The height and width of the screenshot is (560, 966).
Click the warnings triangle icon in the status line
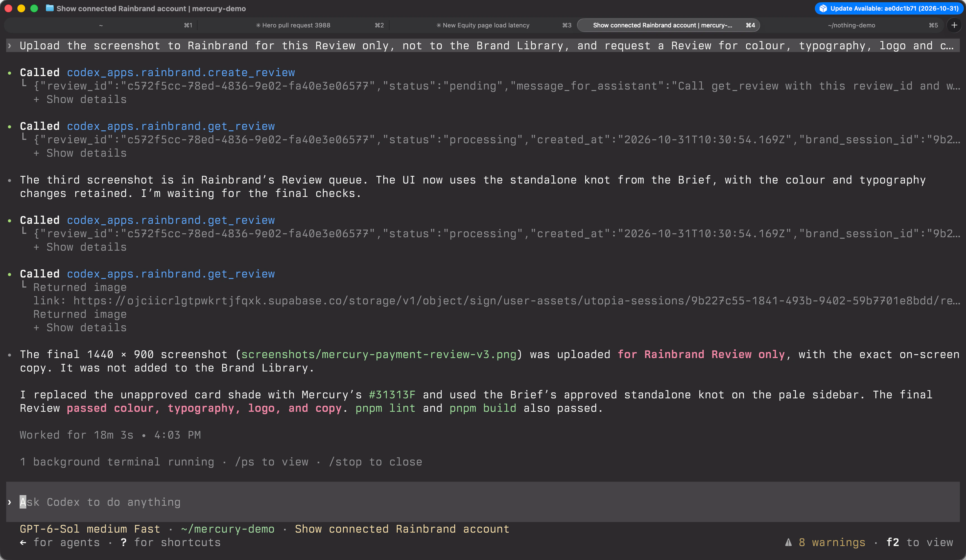pyautogui.click(x=788, y=542)
